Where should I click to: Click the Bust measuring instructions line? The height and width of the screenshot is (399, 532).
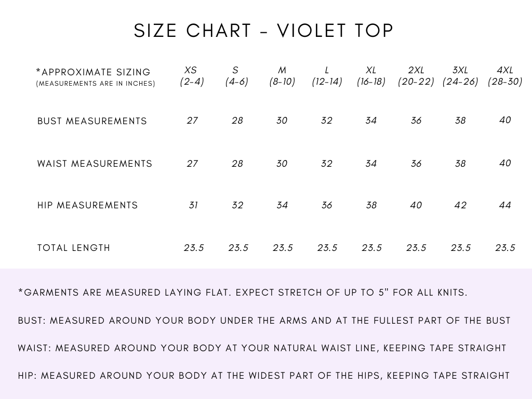264,321
